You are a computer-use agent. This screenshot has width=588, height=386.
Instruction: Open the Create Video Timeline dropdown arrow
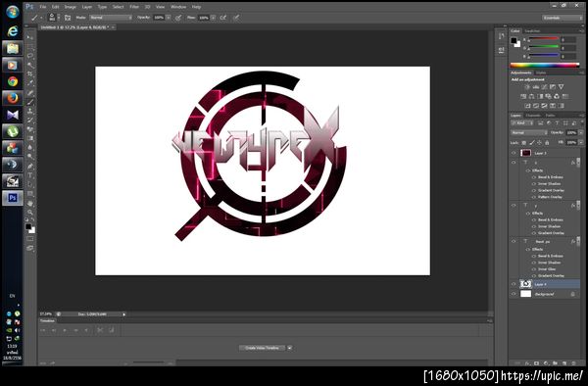click(x=289, y=348)
